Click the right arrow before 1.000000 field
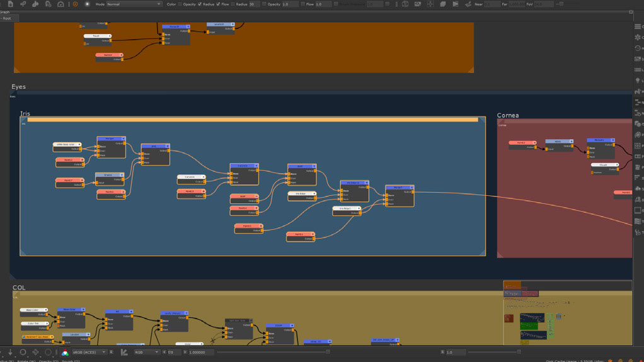The height and width of the screenshot is (362, 644). 185,352
